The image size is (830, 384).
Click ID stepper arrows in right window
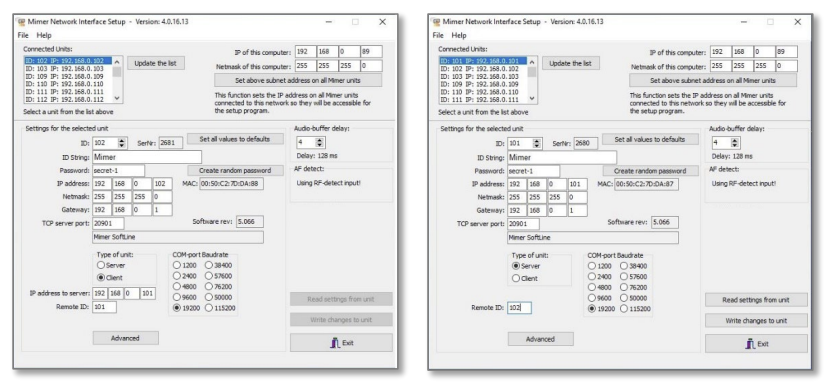click(537, 144)
